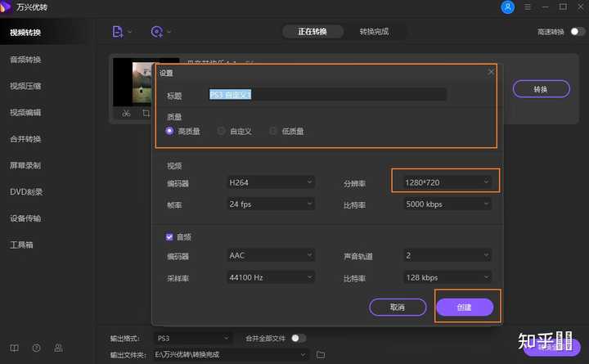Switch to the 转换完成 tab
Screen dimensions: 589x364
pos(374,32)
